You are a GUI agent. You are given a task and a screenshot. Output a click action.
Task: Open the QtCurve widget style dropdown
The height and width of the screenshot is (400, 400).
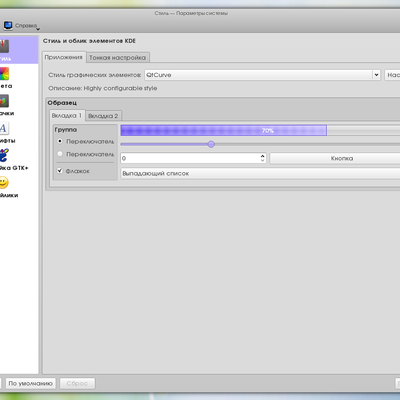point(262,75)
